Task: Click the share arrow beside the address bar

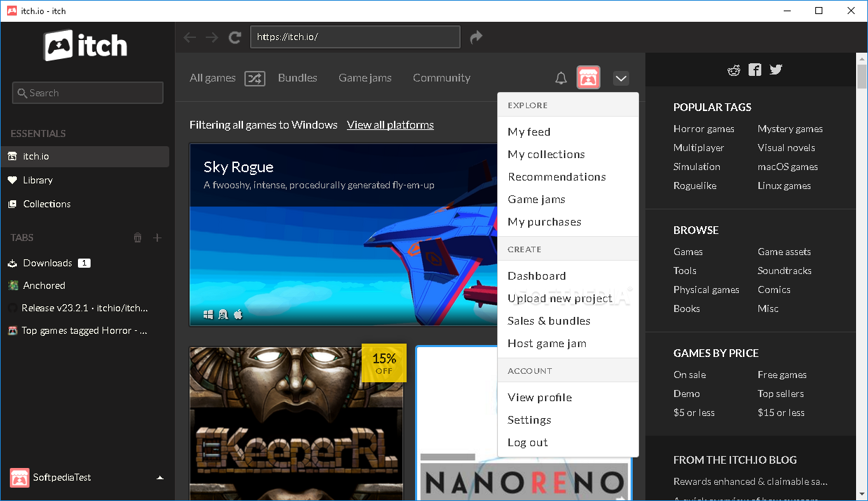Action: tap(476, 37)
